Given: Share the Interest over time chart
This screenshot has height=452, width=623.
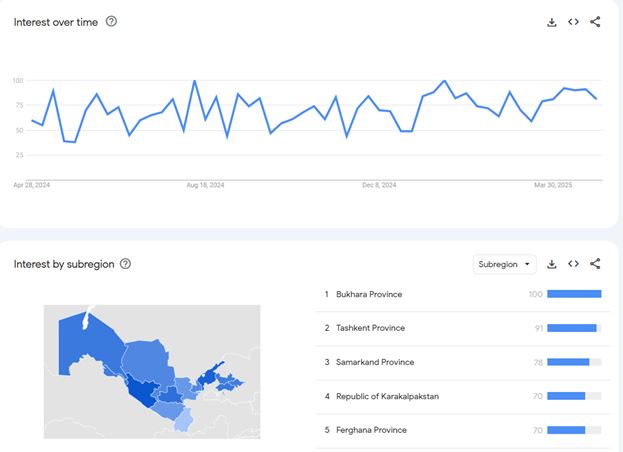Looking at the screenshot, I should (595, 22).
